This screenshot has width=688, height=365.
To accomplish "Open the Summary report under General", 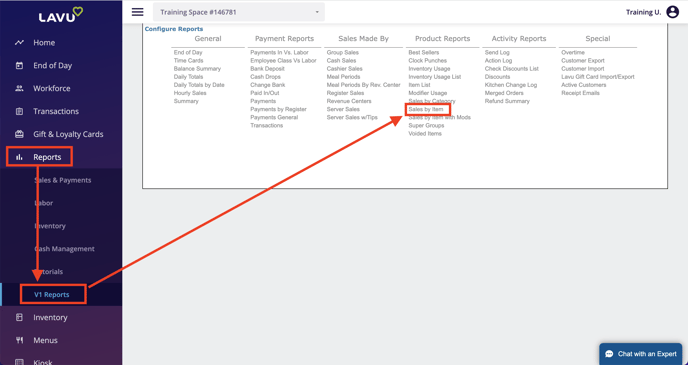I will pos(186,101).
